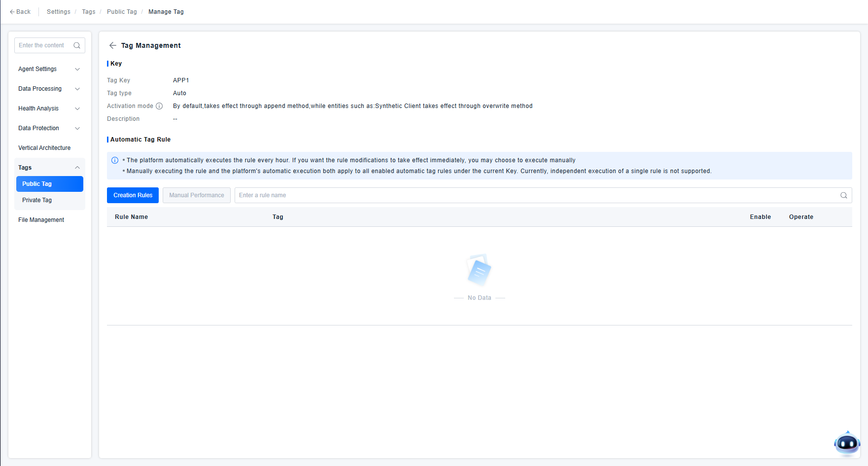Click the sidebar search magnifier icon
Image resolution: width=868 pixels, height=466 pixels.
point(77,45)
